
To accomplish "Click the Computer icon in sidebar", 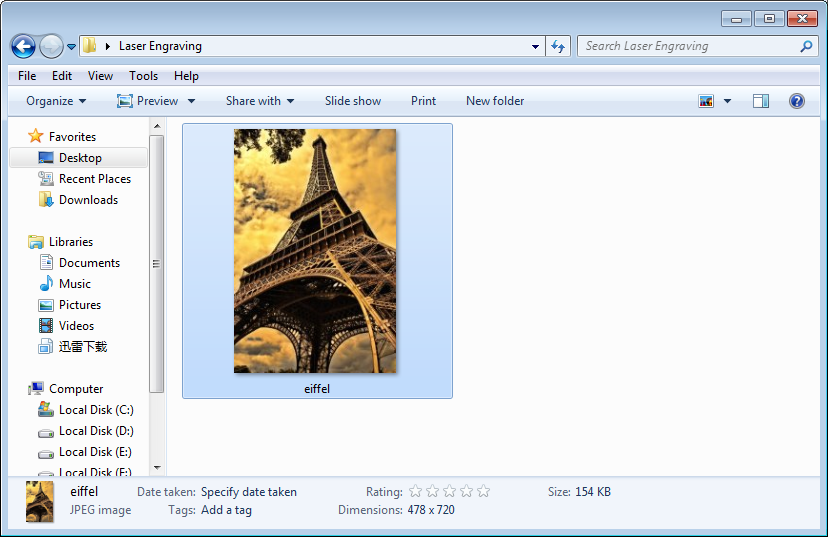I will (x=36, y=389).
